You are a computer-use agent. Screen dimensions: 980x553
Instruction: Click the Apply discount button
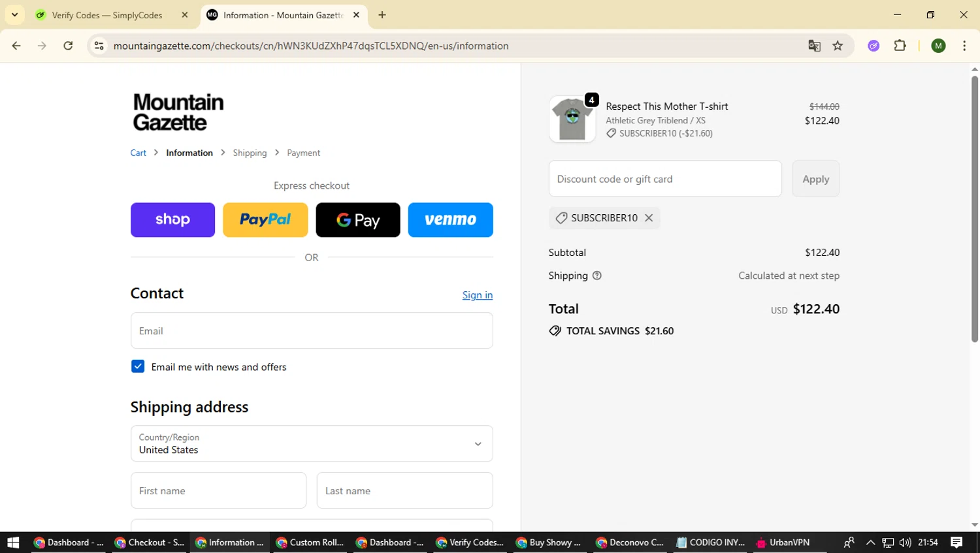tap(816, 179)
